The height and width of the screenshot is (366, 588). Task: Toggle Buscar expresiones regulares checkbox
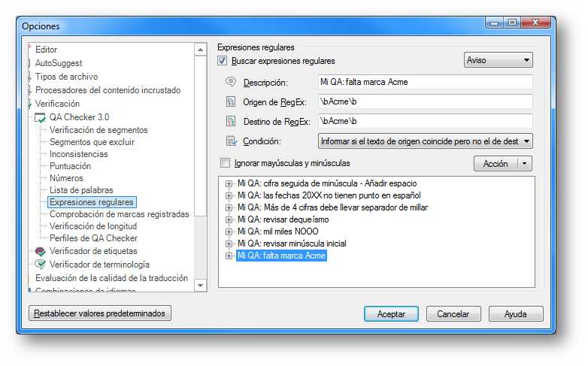[x=222, y=60]
